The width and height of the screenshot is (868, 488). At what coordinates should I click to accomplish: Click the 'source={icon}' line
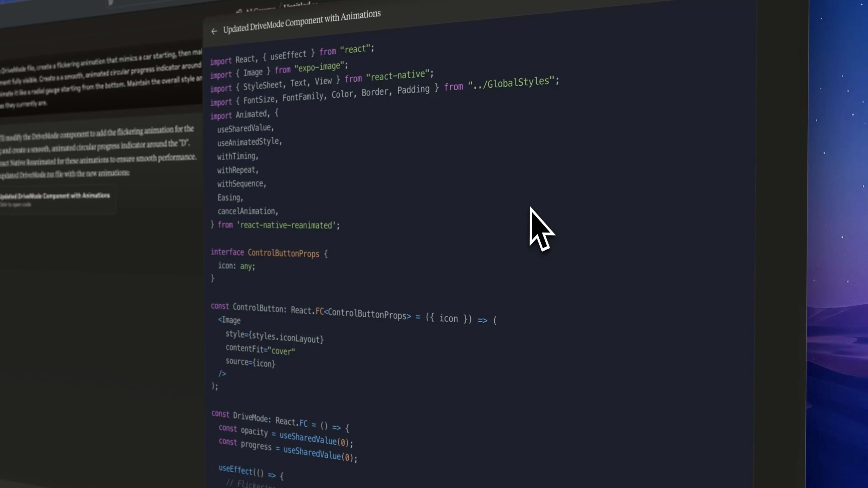click(x=250, y=362)
